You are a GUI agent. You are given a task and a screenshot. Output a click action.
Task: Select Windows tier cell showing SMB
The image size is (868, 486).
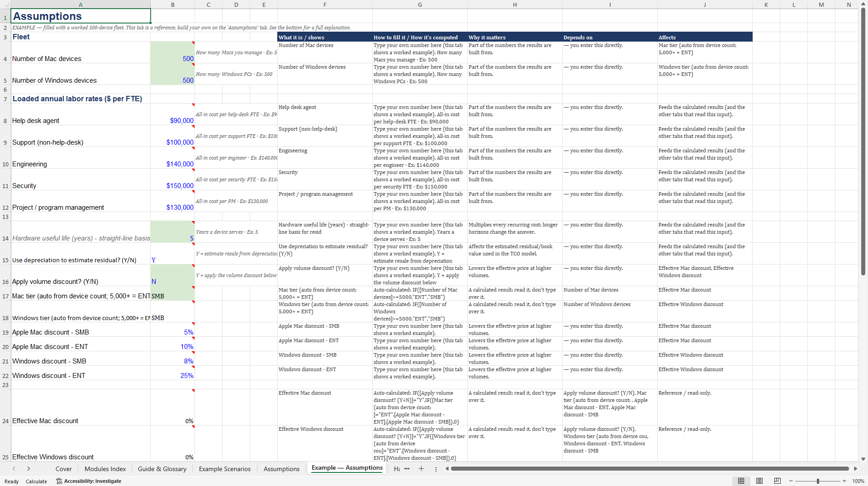point(172,311)
